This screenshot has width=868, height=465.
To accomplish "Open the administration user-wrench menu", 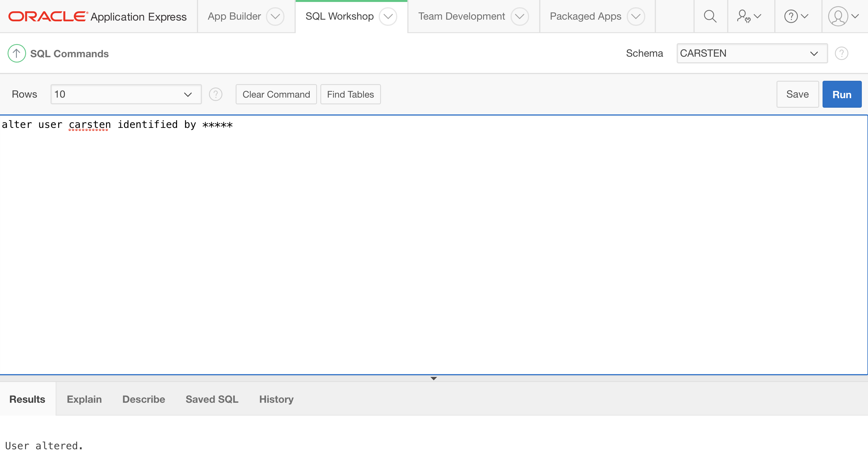I will [749, 16].
